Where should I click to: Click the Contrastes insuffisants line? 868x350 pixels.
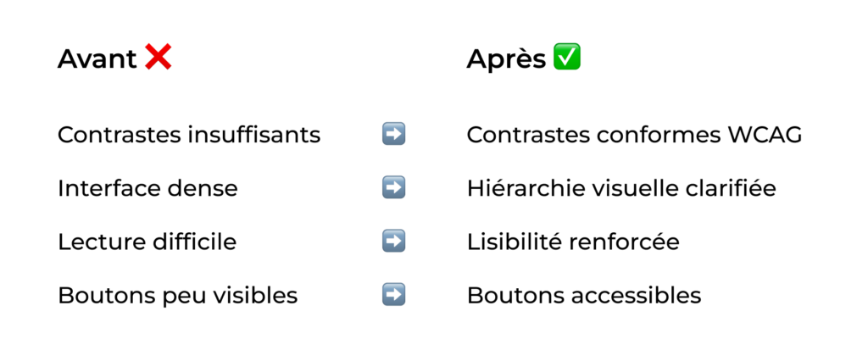tap(189, 135)
